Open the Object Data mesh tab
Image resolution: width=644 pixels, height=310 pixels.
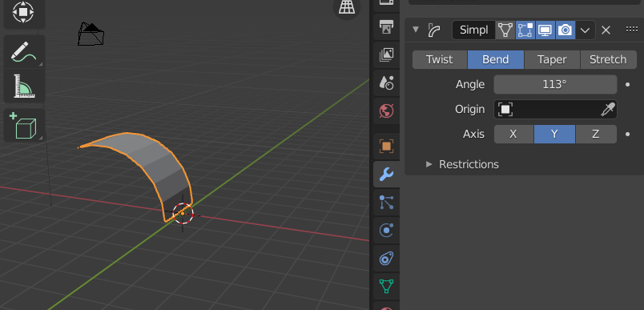point(387,286)
